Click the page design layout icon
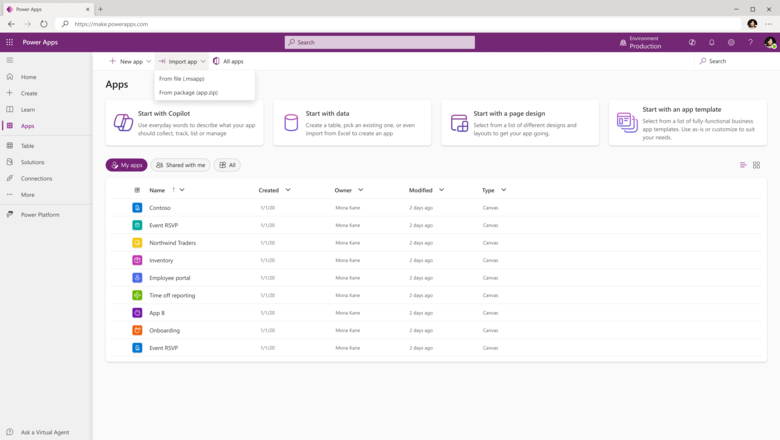This screenshot has height=440, width=780. click(x=459, y=123)
